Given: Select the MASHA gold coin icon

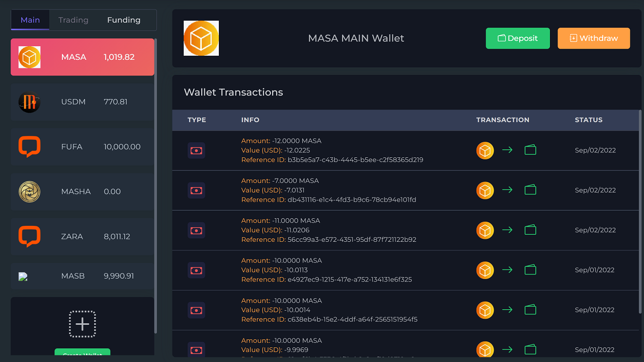Looking at the screenshot, I should tap(29, 192).
